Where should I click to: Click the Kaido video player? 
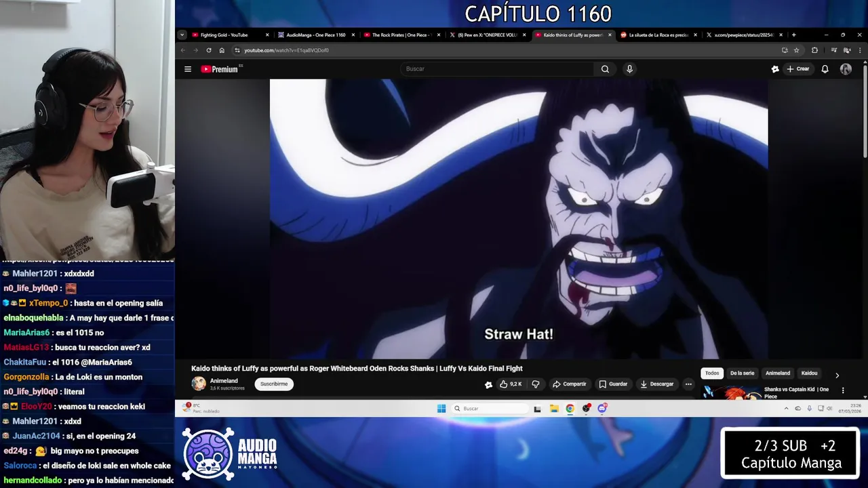coord(519,219)
